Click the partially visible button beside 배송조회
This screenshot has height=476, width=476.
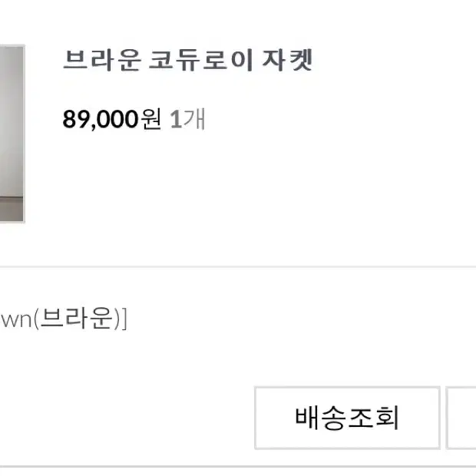461,418
